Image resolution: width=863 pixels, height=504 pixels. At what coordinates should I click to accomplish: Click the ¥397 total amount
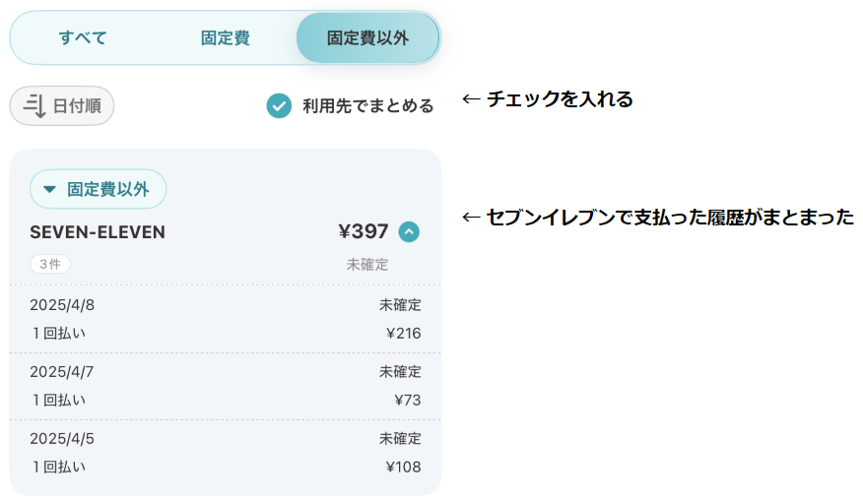click(x=364, y=232)
